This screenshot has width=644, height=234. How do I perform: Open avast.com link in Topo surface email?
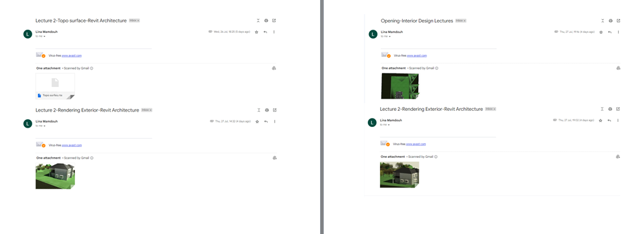point(72,55)
